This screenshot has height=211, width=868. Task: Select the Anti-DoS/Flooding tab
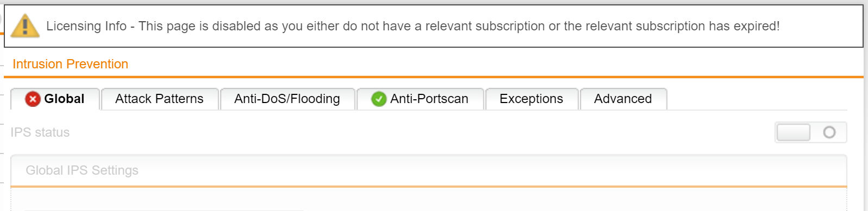point(287,99)
